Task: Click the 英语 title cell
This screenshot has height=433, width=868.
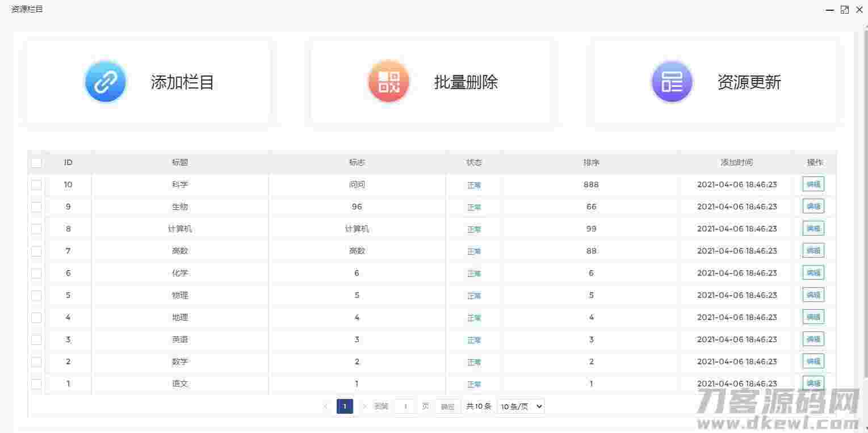Action: [180, 339]
